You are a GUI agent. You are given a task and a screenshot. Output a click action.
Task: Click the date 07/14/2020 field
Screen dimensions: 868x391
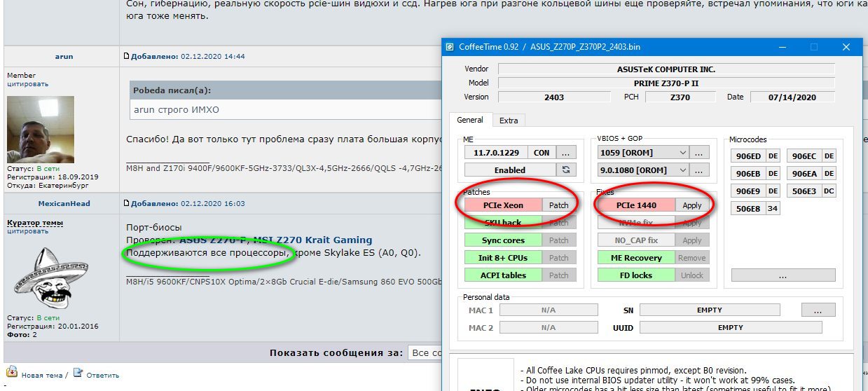[x=793, y=97]
